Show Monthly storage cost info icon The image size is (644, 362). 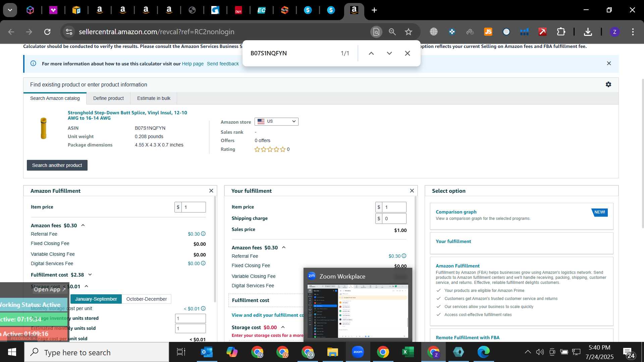point(203,308)
